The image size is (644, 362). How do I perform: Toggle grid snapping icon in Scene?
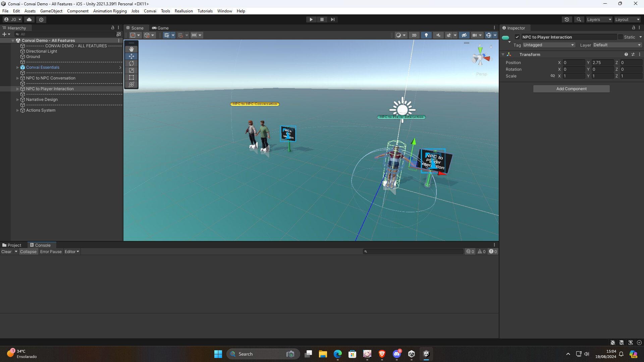tap(180, 35)
